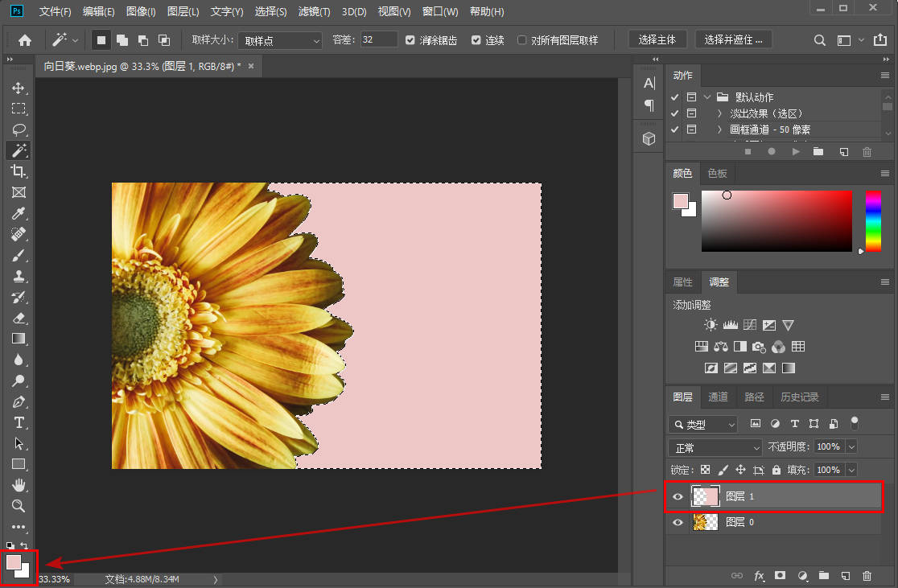Screen dimensions: 898x588
Task: Select the Crop tool
Action: (19, 171)
